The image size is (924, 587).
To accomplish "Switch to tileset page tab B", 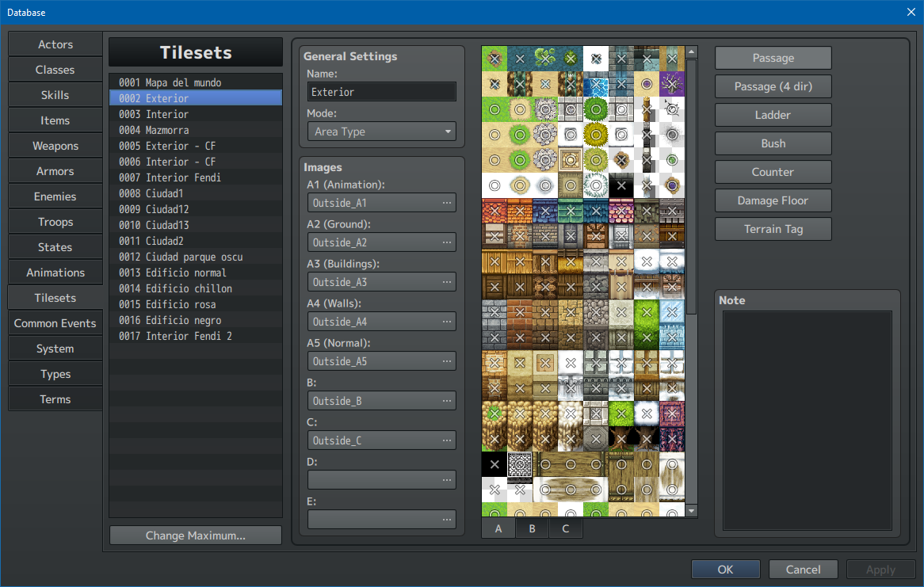I will pos(532,528).
